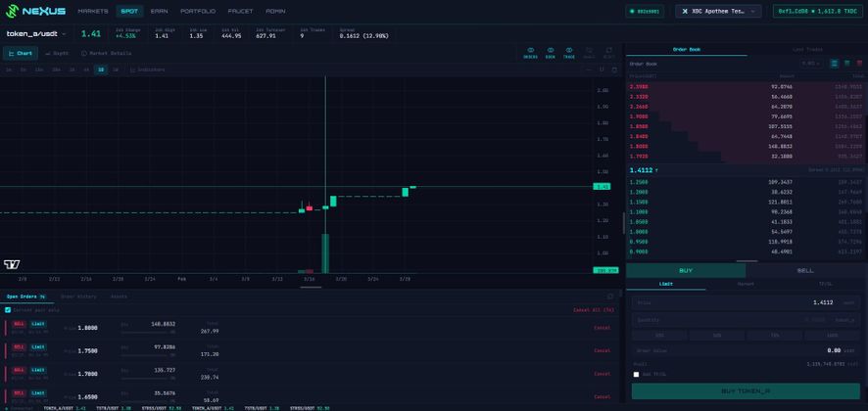Open the Faucet page
This screenshot has height=411, width=868.
click(240, 11)
